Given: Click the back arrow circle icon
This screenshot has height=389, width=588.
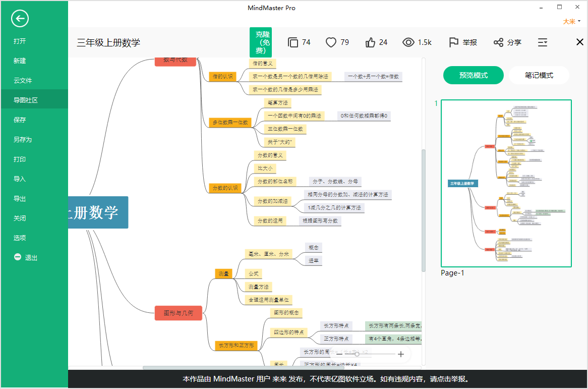Looking at the screenshot, I should [x=20, y=18].
